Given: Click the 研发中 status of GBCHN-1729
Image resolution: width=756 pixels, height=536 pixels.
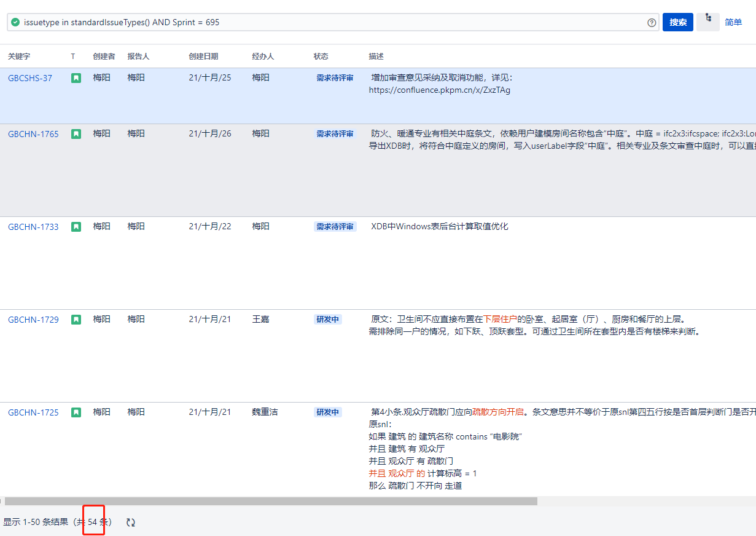Looking at the screenshot, I should (x=327, y=320).
